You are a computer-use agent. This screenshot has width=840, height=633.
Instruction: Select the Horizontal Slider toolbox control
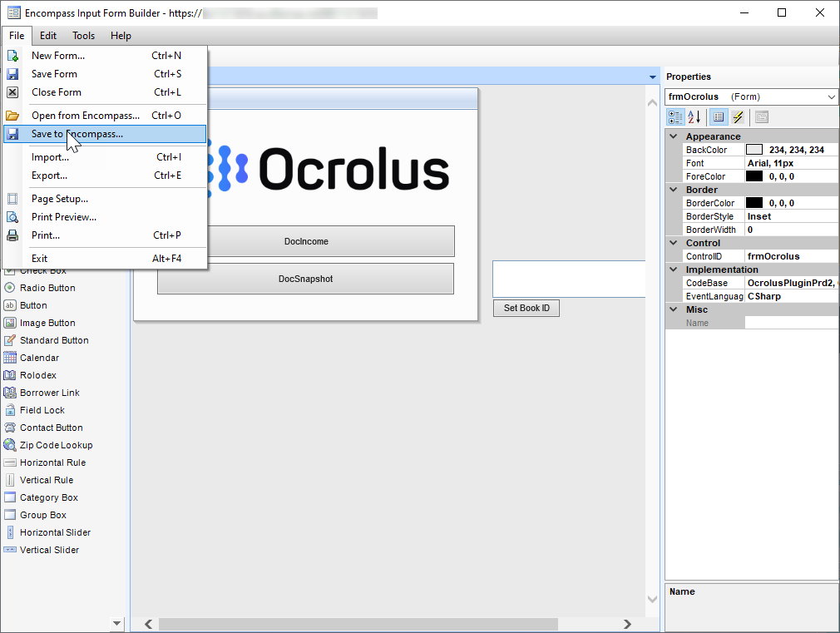(x=47, y=533)
